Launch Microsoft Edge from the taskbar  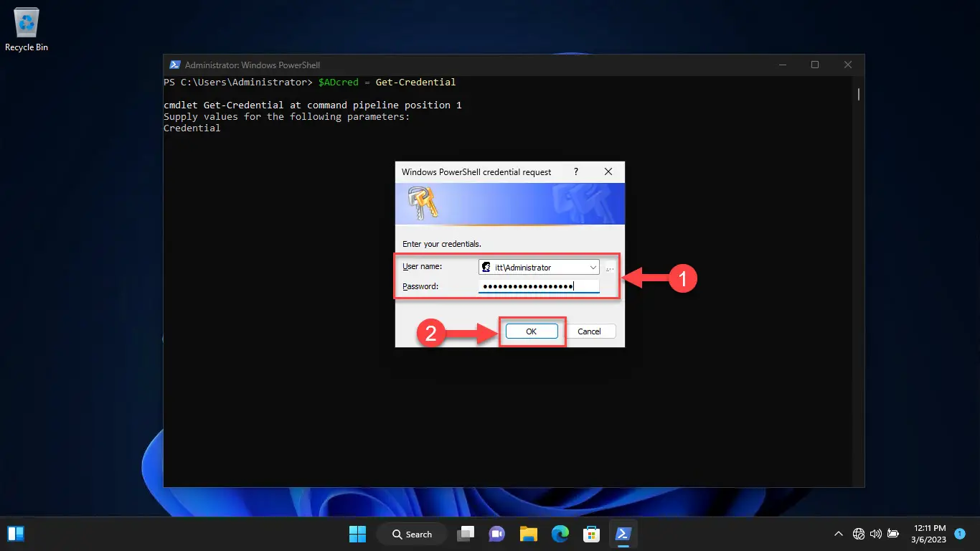pyautogui.click(x=560, y=534)
